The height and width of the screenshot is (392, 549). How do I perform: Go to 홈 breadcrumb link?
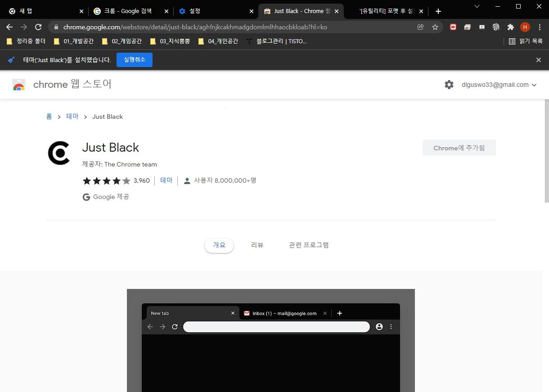point(49,117)
